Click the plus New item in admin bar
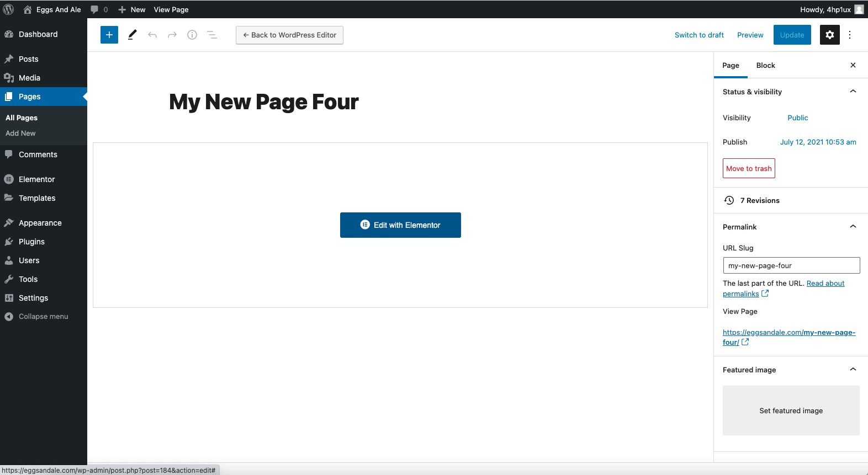Viewport: 868px width, 475px height. [x=131, y=9]
